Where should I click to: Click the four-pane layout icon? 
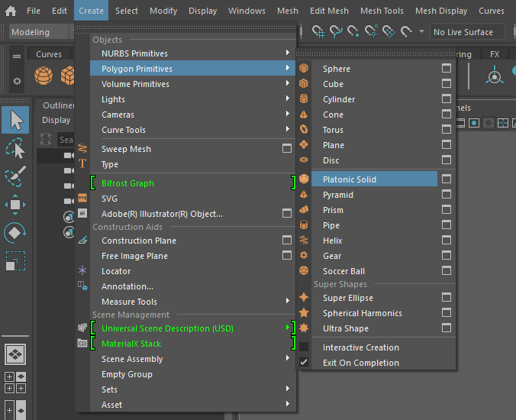(15, 383)
